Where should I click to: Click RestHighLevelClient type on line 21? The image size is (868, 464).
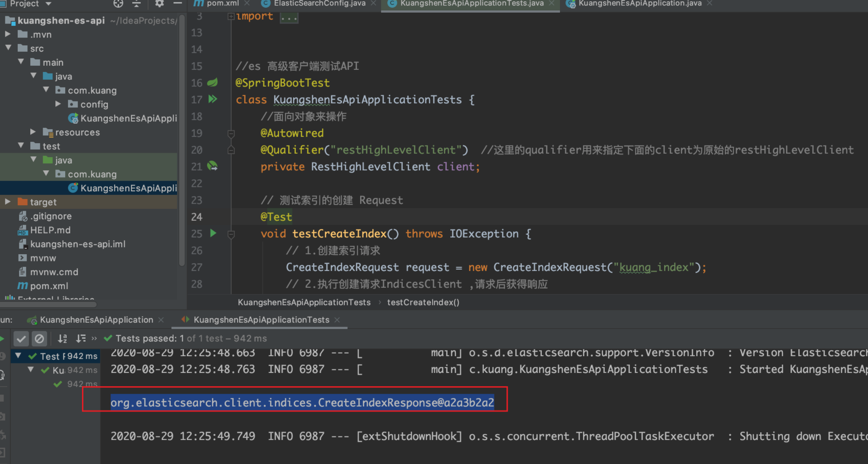371,167
